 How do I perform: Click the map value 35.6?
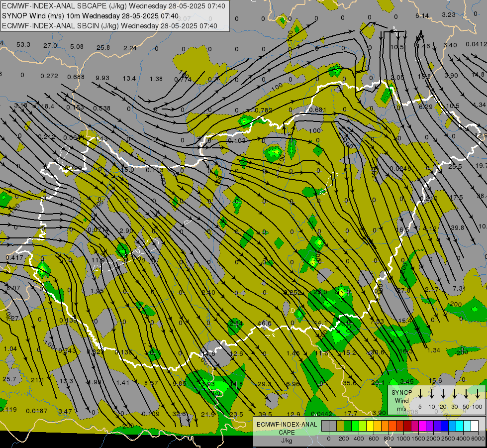pyautogui.click(x=350, y=383)
